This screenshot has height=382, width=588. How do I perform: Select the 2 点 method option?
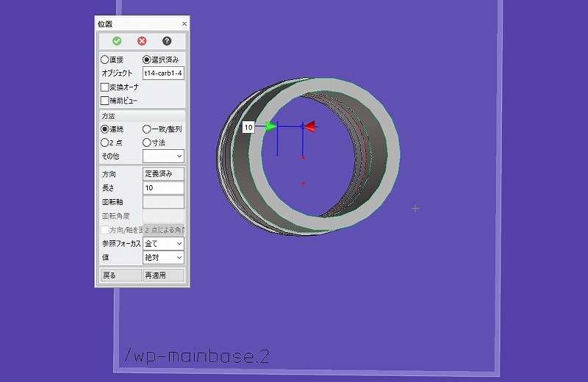pos(105,143)
